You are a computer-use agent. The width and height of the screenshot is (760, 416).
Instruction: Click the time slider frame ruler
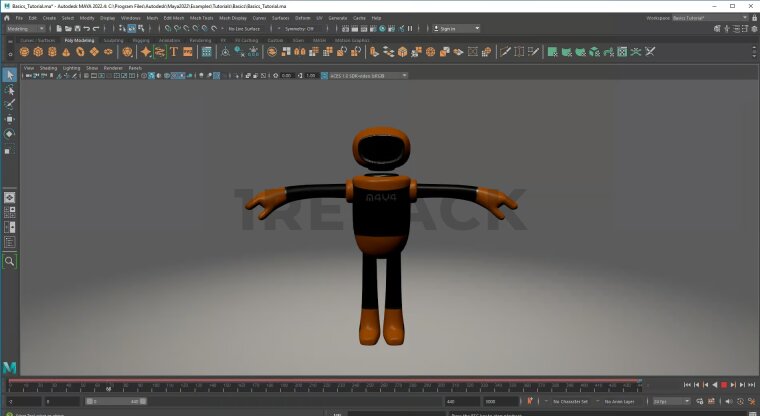point(320,385)
